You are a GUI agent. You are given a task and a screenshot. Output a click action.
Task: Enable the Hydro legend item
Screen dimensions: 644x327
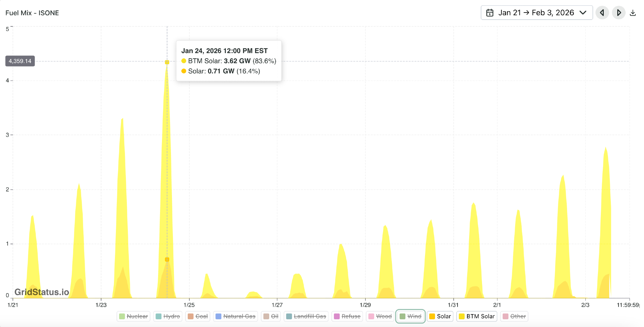[x=168, y=316]
